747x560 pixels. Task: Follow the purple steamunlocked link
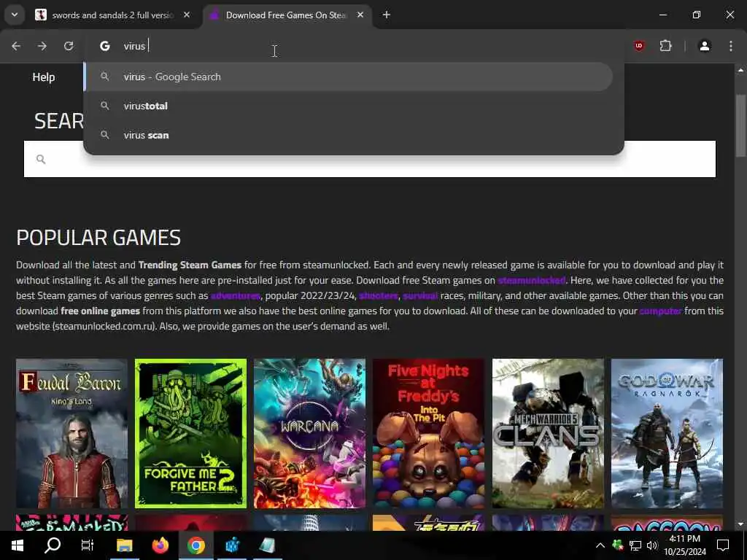(531, 280)
